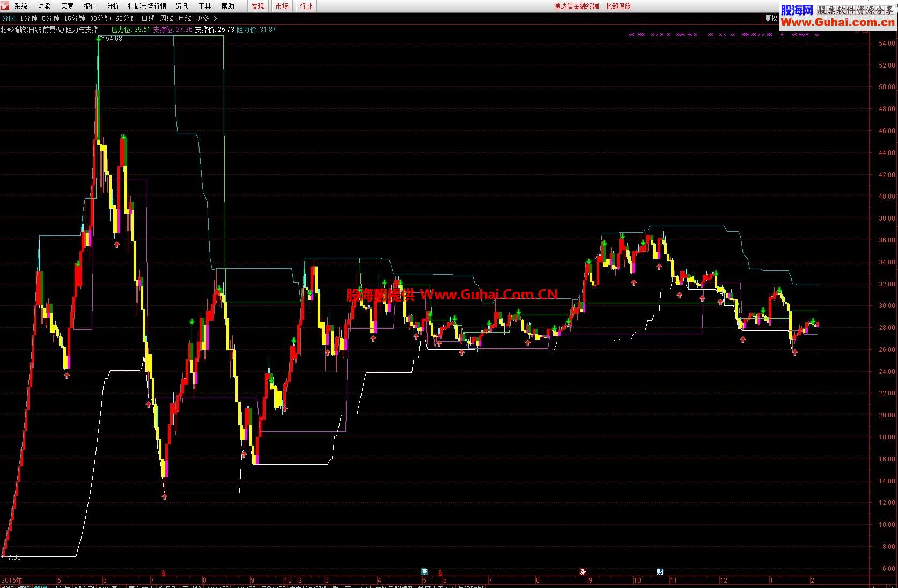898x588 pixels.
Task: Click the 行业 button
Action: 306,6
